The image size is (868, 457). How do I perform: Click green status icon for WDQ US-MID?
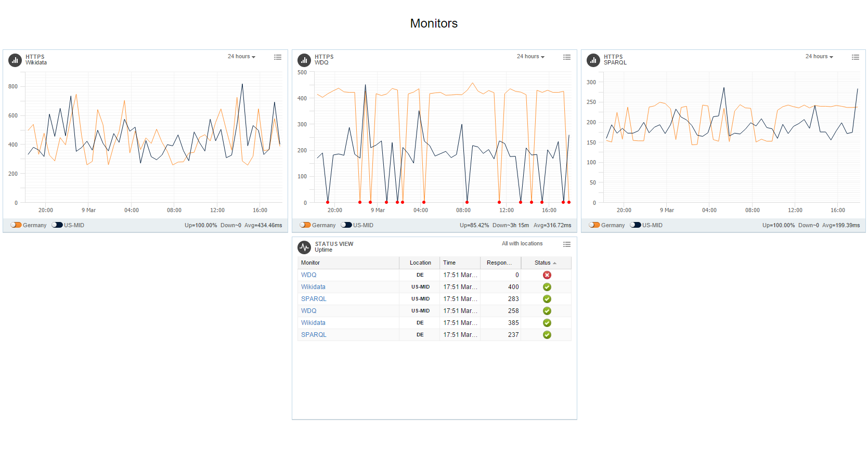pos(547,311)
